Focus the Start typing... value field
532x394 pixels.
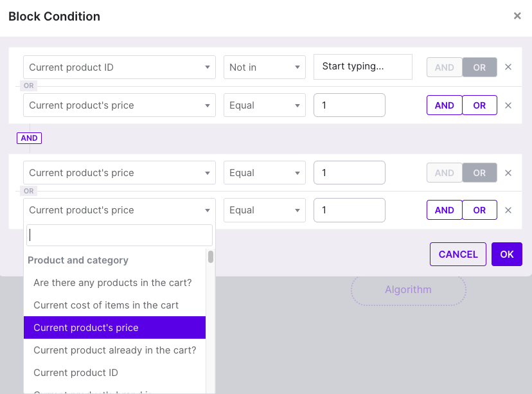pyautogui.click(x=362, y=67)
